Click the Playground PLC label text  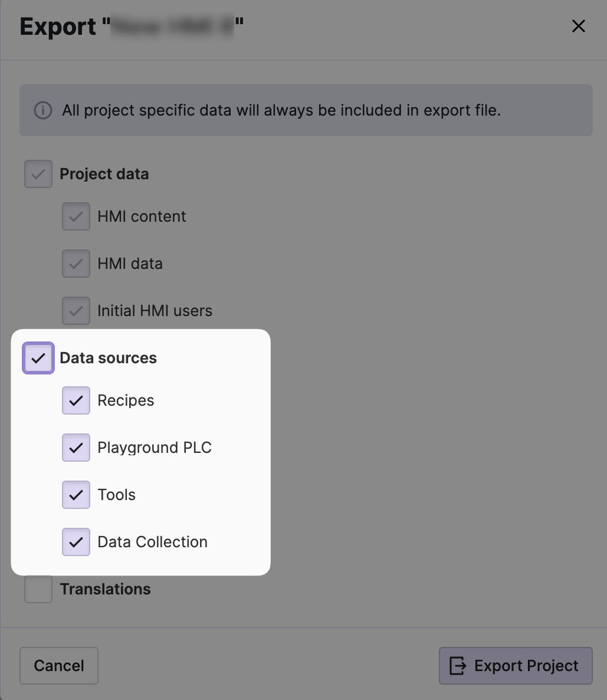pyautogui.click(x=155, y=448)
